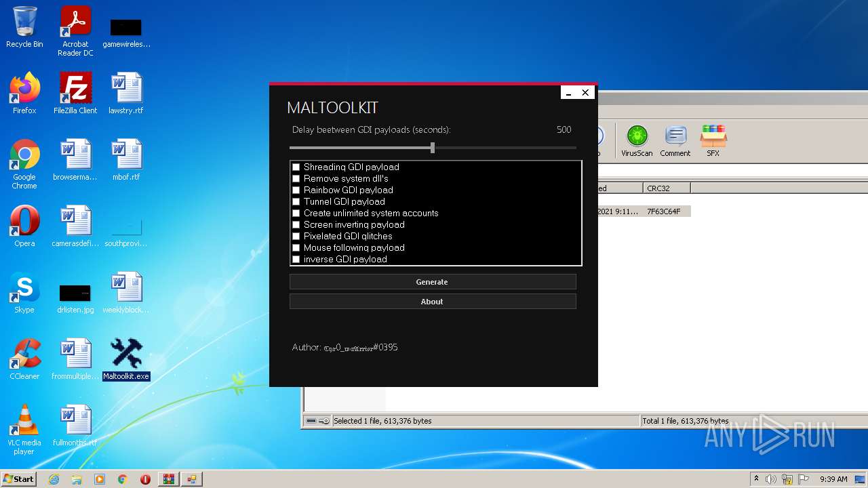Click the network tray icon
The height and width of the screenshot is (488, 868).
tap(787, 479)
